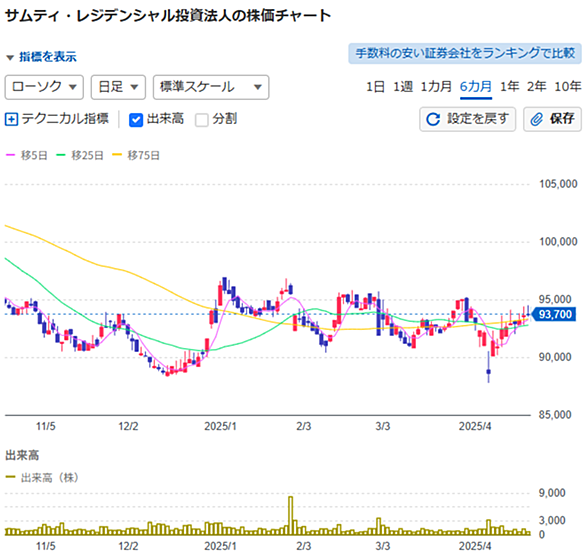Enable the 分割 checkbox
This screenshot has width=586, height=557.
click(x=202, y=120)
